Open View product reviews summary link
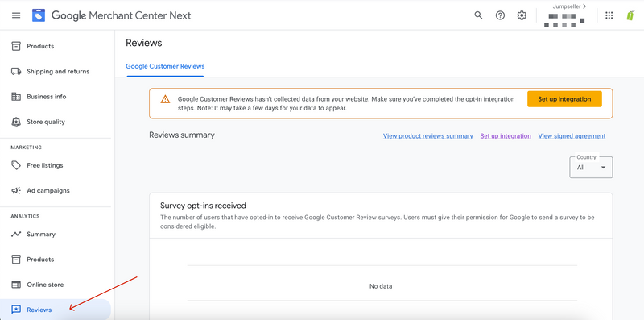The image size is (644, 320). [428, 135]
